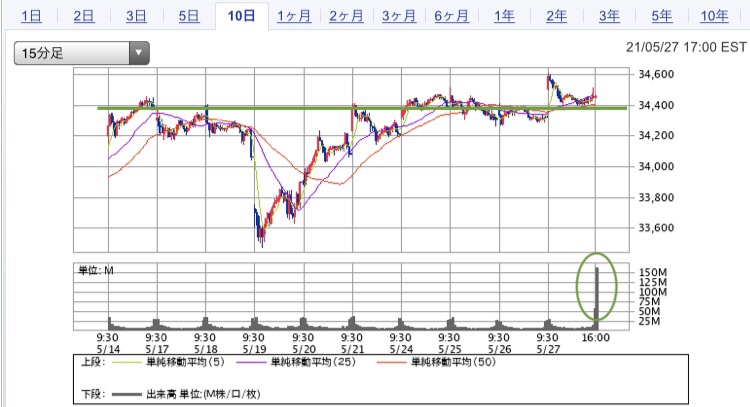Click the 33,600 price axis label
This screenshot has width=750, height=407.
656,228
